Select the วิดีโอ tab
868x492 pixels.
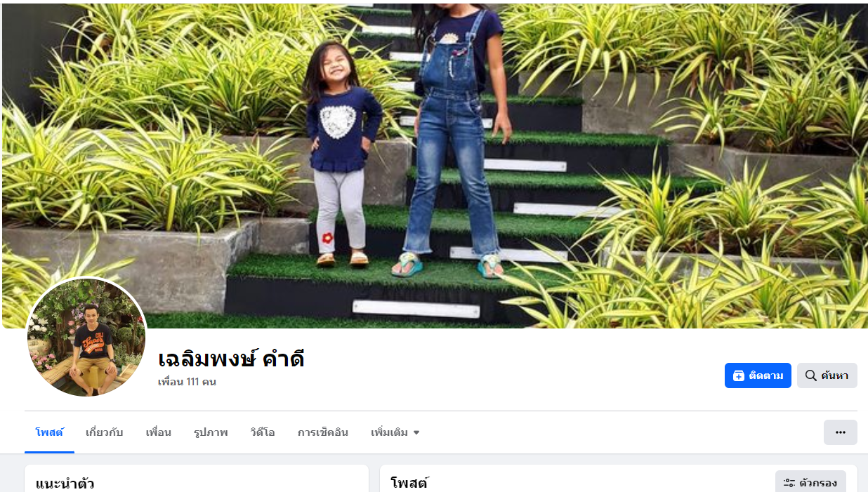coord(263,432)
